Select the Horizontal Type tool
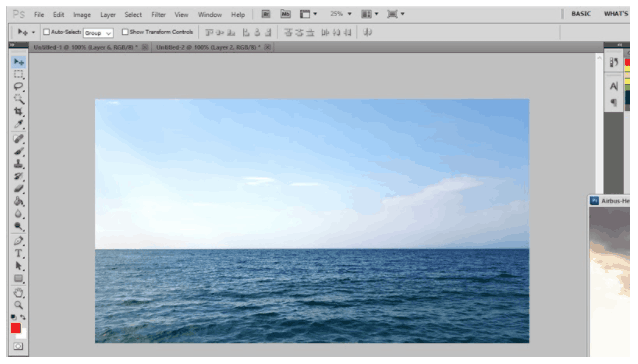638x364 pixels. click(x=19, y=254)
